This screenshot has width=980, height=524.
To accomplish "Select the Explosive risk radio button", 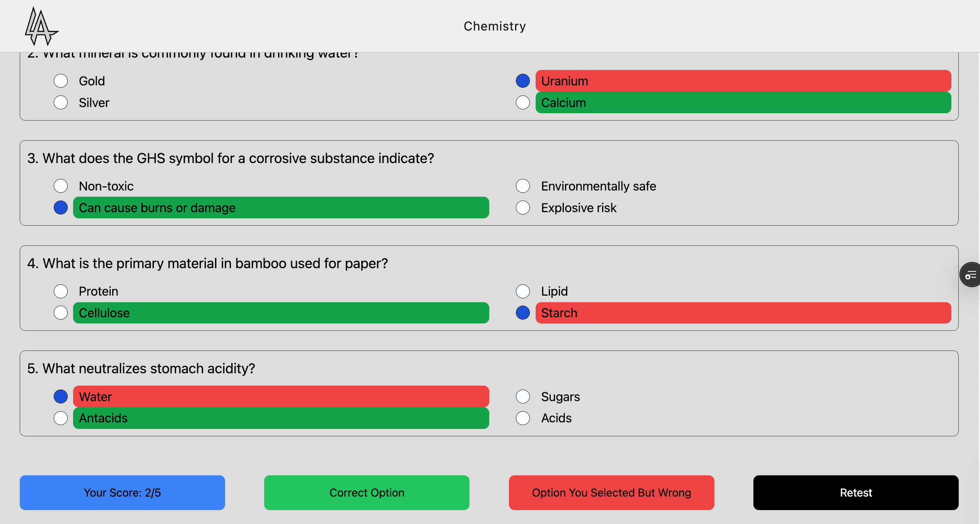I will point(522,208).
